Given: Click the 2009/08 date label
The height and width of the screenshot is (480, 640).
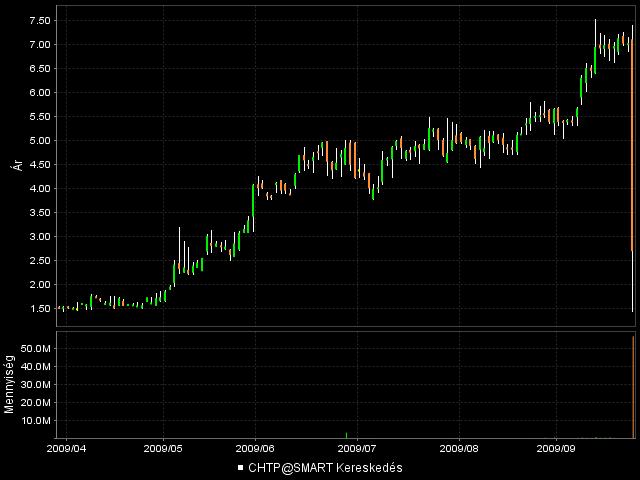Looking at the screenshot, I should [459, 449].
